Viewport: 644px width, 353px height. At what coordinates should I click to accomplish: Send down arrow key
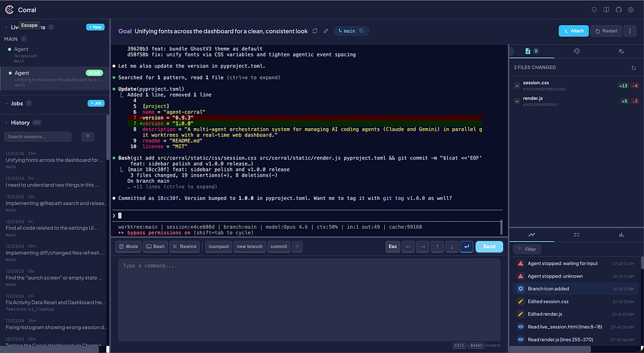tap(452, 246)
